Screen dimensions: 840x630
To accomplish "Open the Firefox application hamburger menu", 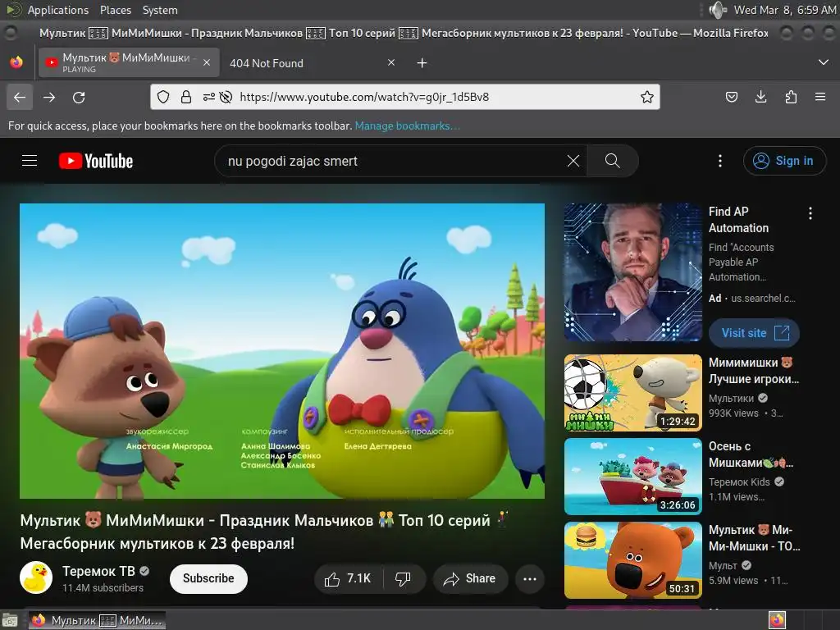I will tap(820, 97).
